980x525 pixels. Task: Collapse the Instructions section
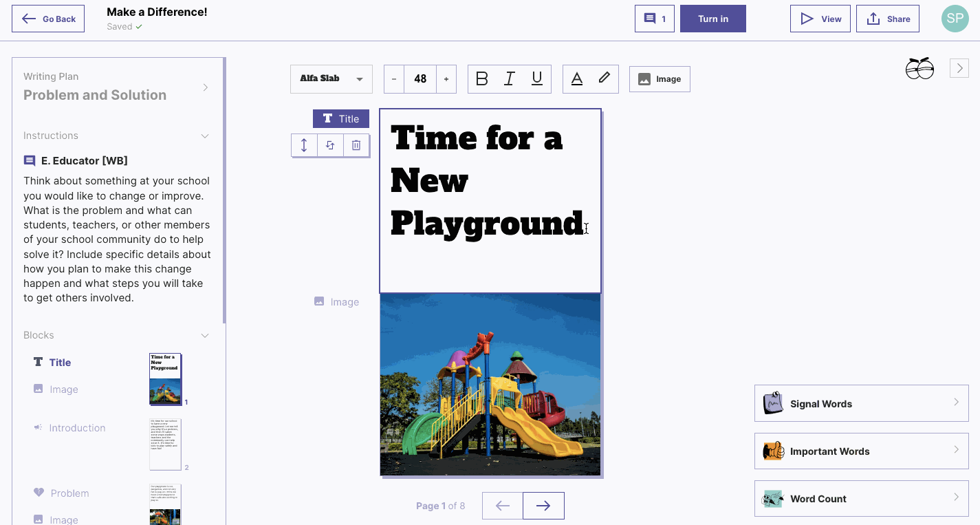204,136
